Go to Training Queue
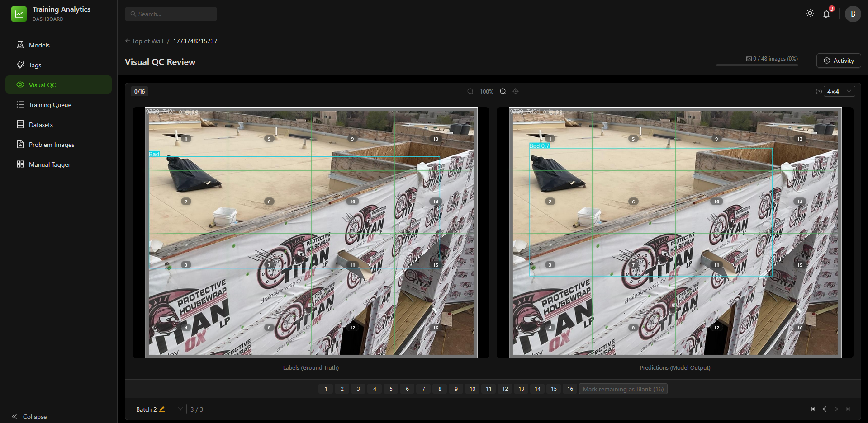The height and width of the screenshot is (423, 868). (x=58, y=104)
